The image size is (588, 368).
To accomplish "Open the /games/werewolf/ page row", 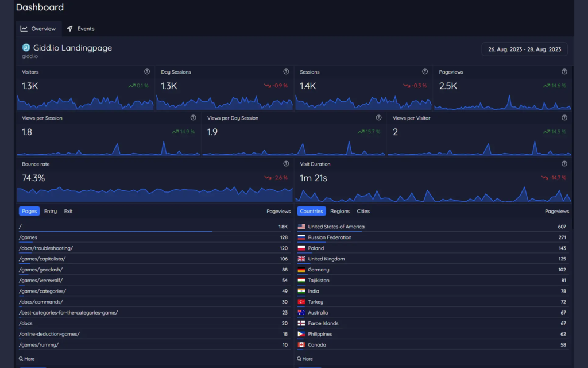I will coord(153,280).
